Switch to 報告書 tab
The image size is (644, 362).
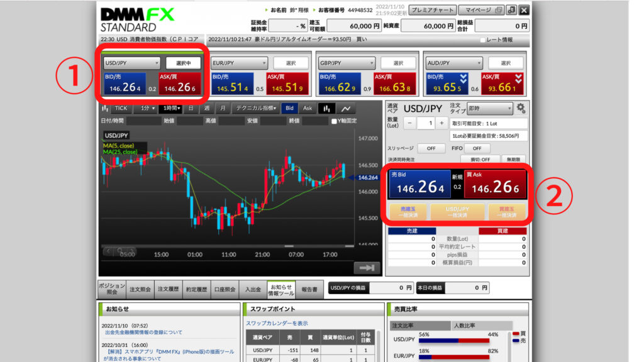(x=309, y=289)
